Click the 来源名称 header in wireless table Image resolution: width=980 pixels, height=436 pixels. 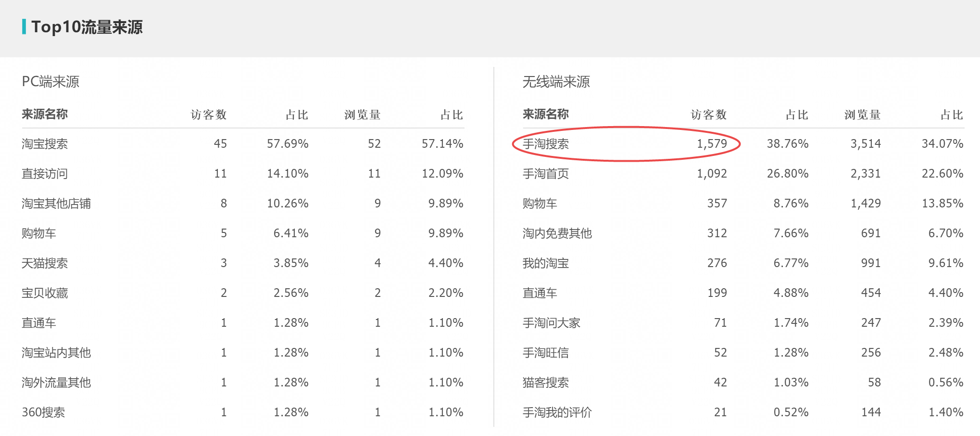(x=545, y=114)
